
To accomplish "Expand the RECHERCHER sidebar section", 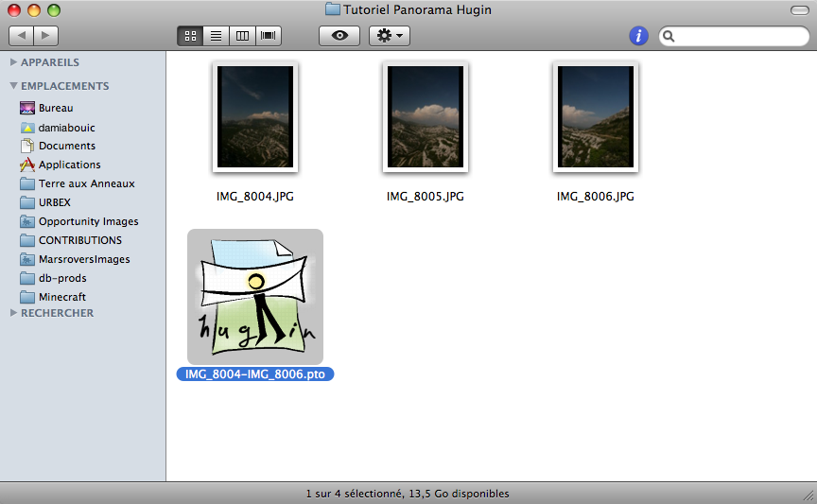I will (14, 313).
